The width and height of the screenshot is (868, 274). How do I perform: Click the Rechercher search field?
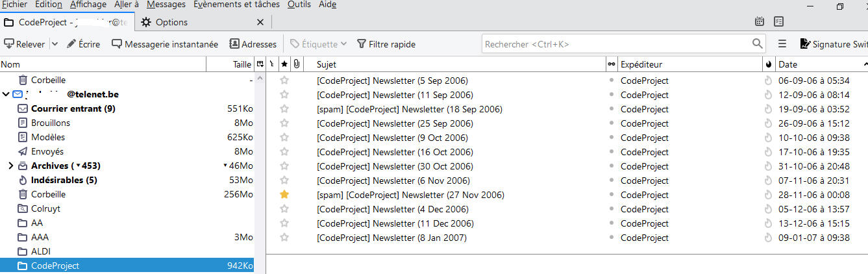[617, 44]
